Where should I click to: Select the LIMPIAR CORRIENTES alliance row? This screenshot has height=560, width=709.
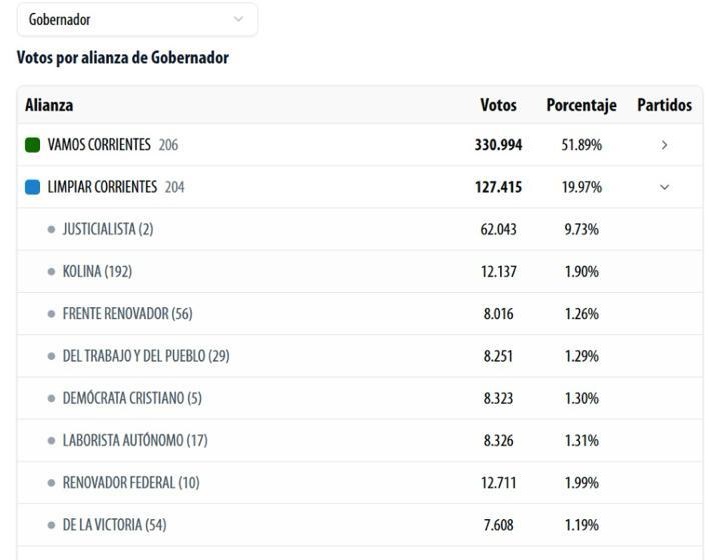tap(102, 187)
